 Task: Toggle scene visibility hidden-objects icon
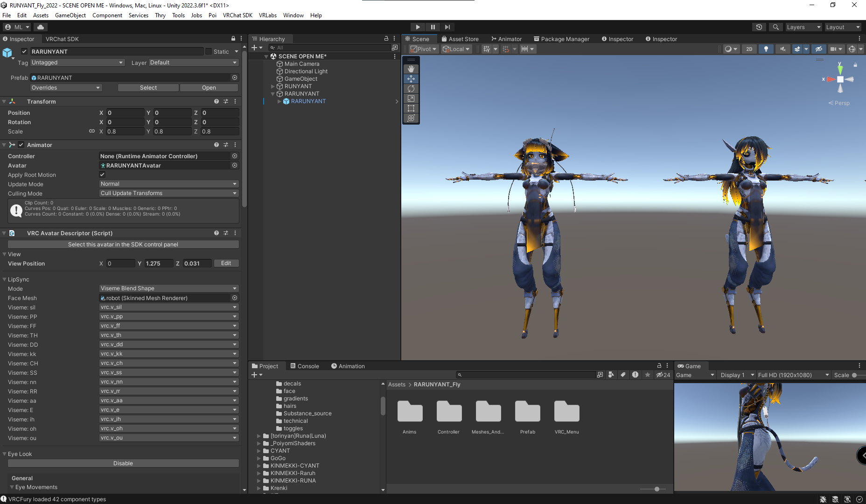point(818,49)
